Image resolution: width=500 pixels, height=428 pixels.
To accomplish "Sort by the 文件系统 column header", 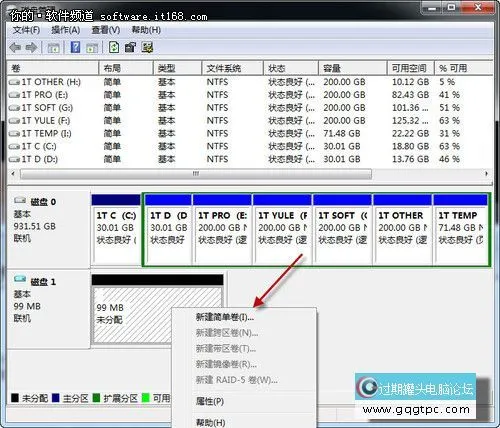I will click(232, 68).
